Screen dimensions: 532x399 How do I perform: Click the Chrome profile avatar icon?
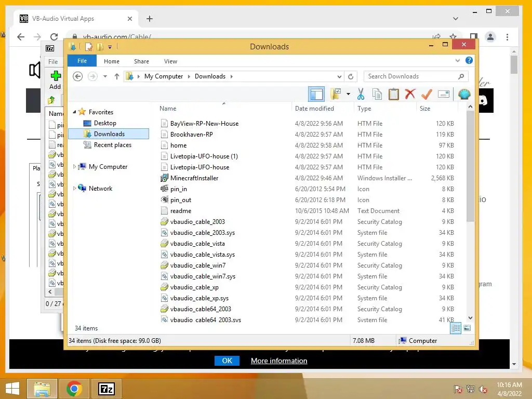pos(490,37)
